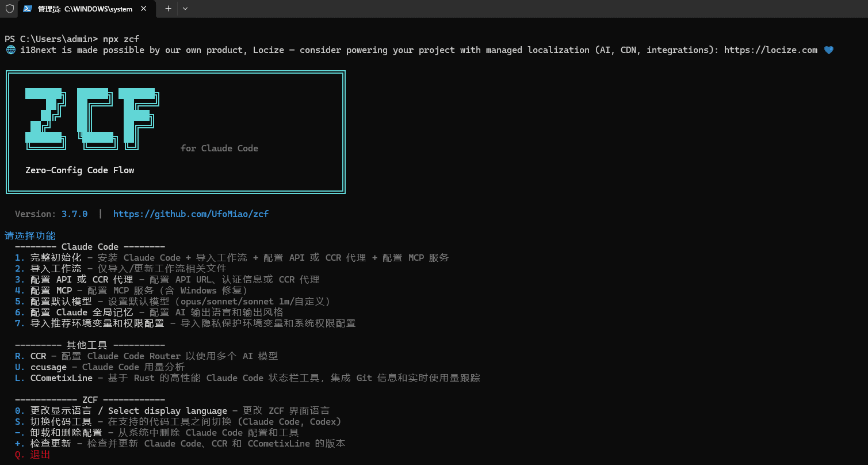Click the '-------- Claude Code --------' section header
Image resolution: width=868 pixels, height=465 pixels.
pyautogui.click(x=90, y=247)
